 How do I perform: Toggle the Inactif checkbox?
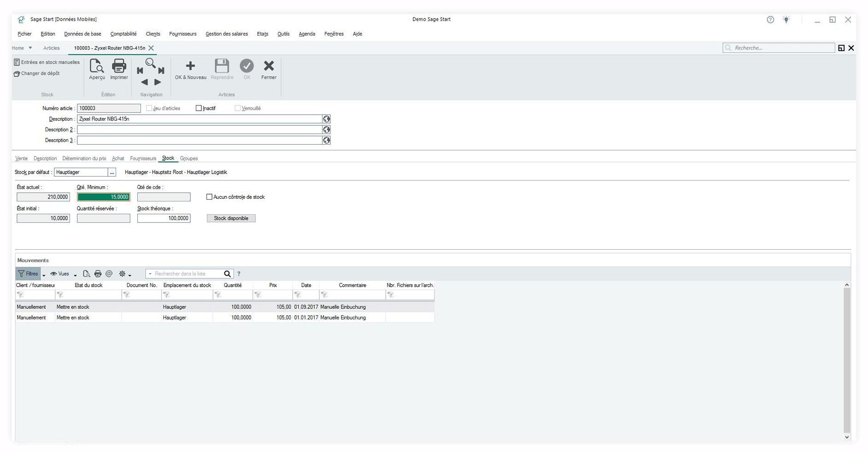pos(199,108)
